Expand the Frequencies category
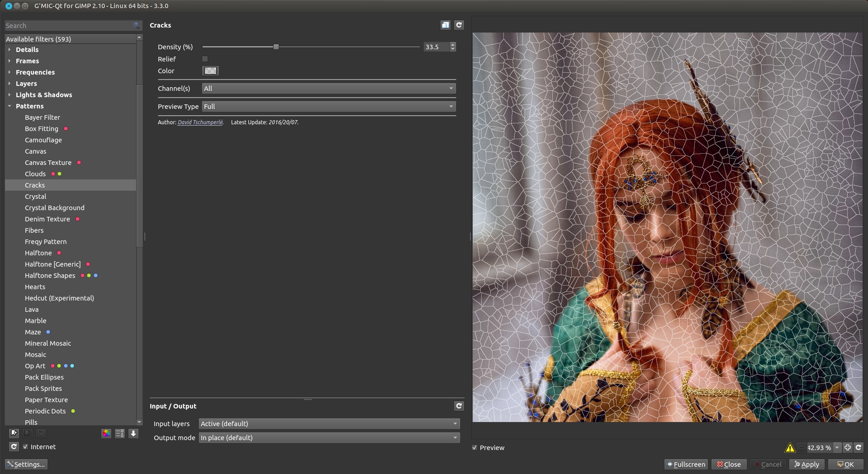Viewport: 868px width, 474px height. 9,72
